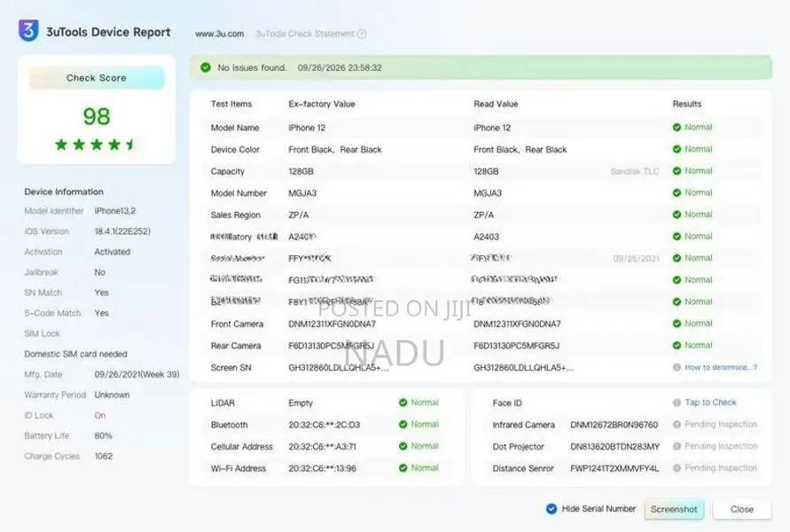Tap to Check the Face ID status
This screenshot has width=790, height=532.
pos(710,403)
